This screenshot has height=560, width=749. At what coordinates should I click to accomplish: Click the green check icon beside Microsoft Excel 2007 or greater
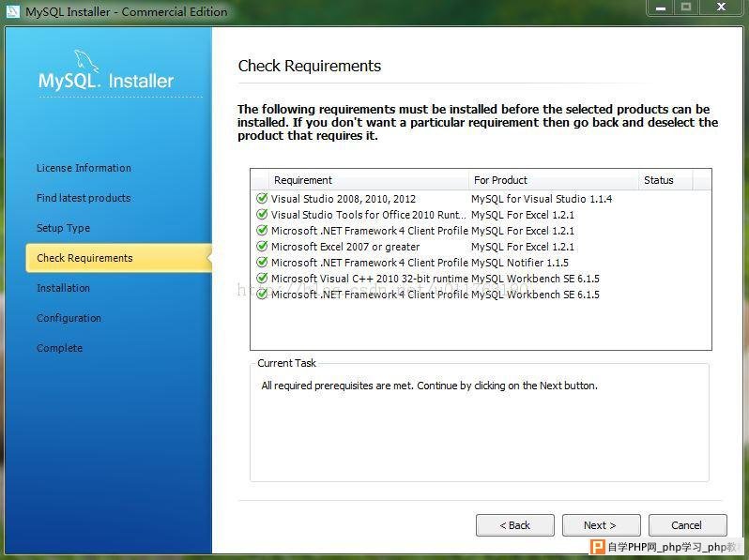pos(262,247)
